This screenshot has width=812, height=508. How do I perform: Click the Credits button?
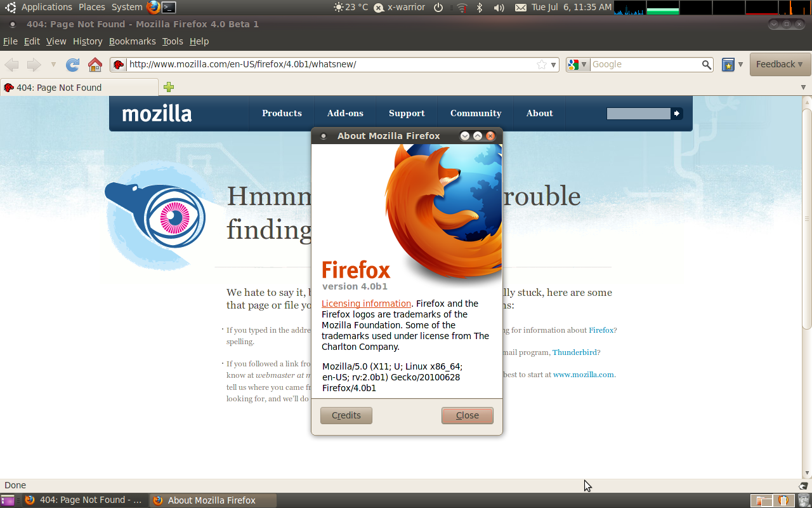point(346,415)
